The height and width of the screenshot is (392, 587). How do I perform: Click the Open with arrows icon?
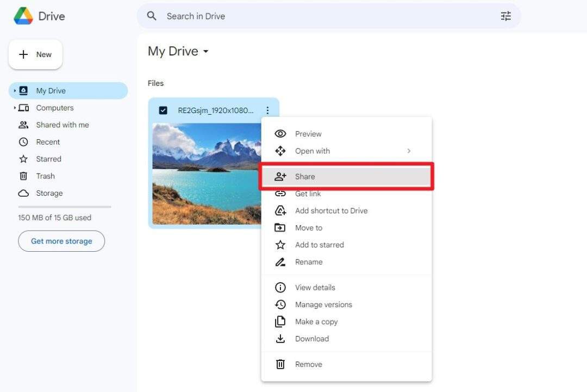point(280,151)
